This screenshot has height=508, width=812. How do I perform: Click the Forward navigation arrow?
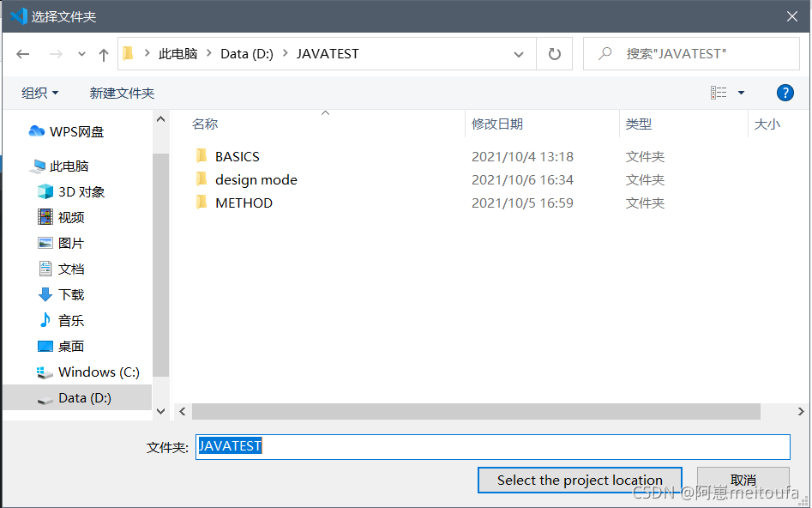(x=56, y=54)
